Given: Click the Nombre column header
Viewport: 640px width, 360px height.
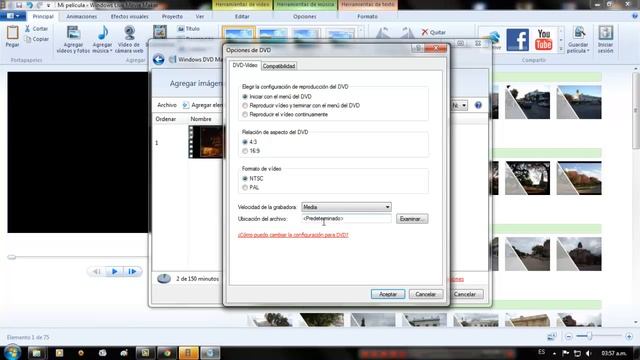Looking at the screenshot, I should (x=201, y=119).
